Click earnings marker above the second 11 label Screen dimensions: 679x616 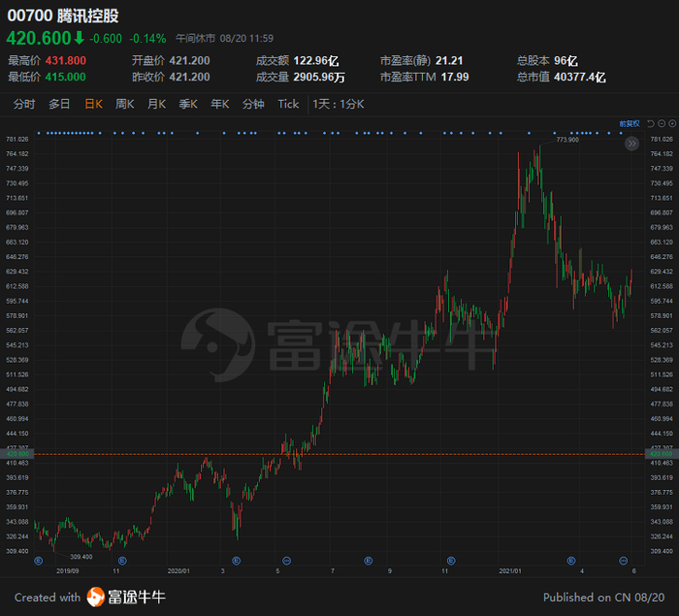point(451,561)
